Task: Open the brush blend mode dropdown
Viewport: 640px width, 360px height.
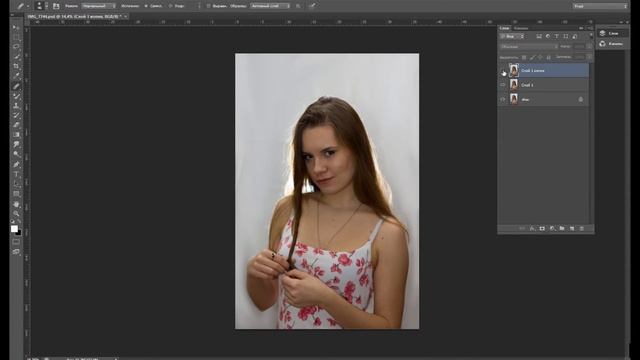Action: pos(98,6)
